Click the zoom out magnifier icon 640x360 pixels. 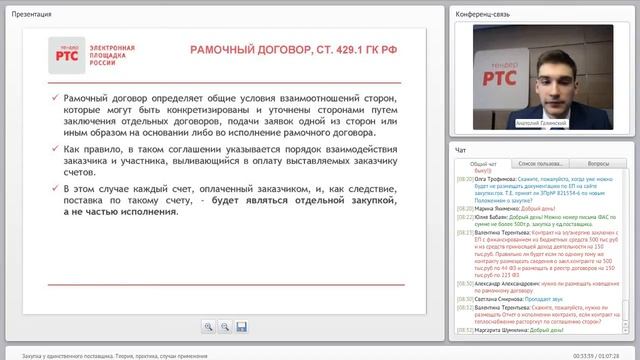224,327
